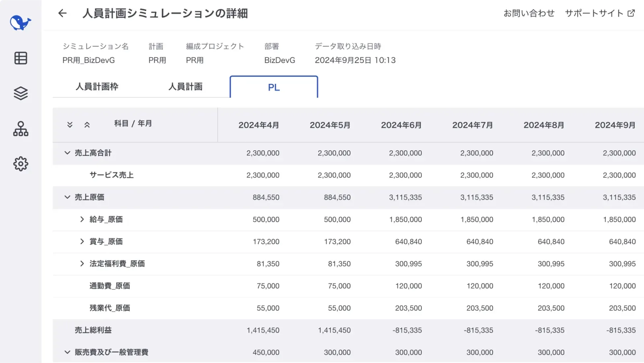Click the 640,840 cell under 2024年7月
The image size is (644, 363).
coord(480,242)
